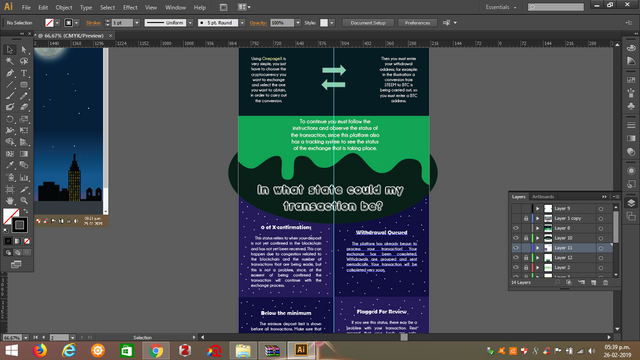Click the locate object magnifier icon
This screenshot has width=640, height=360.
point(557,282)
